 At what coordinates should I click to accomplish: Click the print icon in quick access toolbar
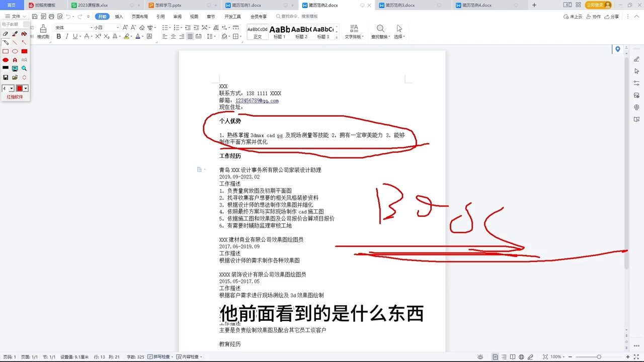click(51, 17)
